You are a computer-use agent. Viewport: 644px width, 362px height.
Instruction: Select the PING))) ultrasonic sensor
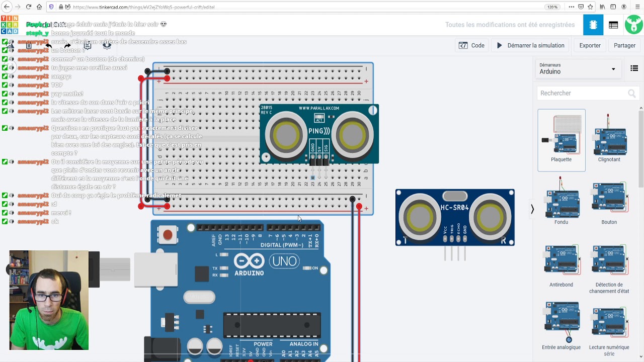319,134
